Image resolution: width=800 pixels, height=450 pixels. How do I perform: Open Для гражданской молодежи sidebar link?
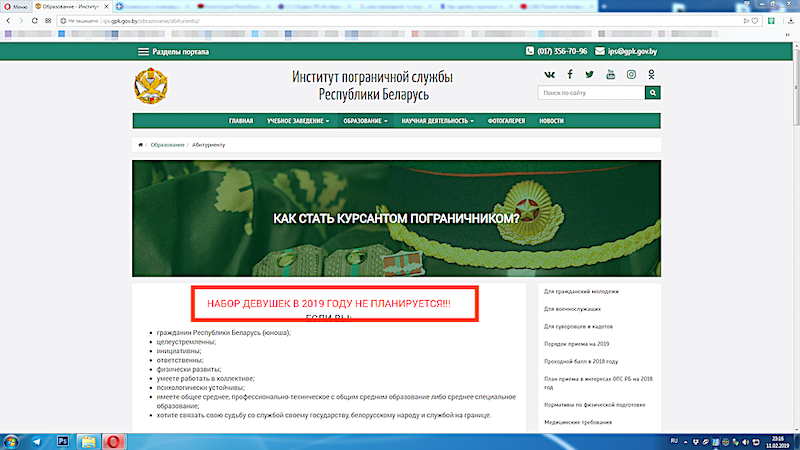click(581, 291)
